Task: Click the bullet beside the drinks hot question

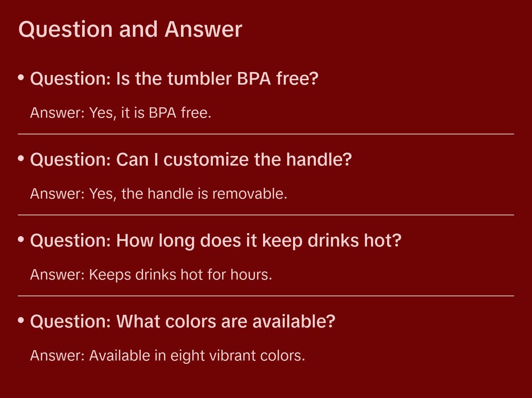Action: (x=21, y=239)
